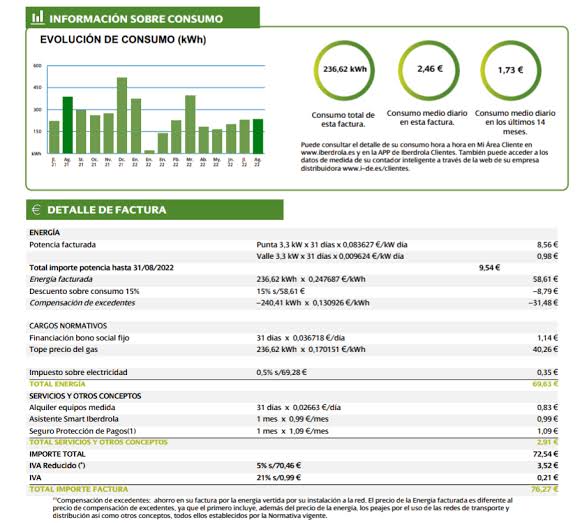Click the '21% s/0,99 €' text
587x523 pixels.
[279, 478]
